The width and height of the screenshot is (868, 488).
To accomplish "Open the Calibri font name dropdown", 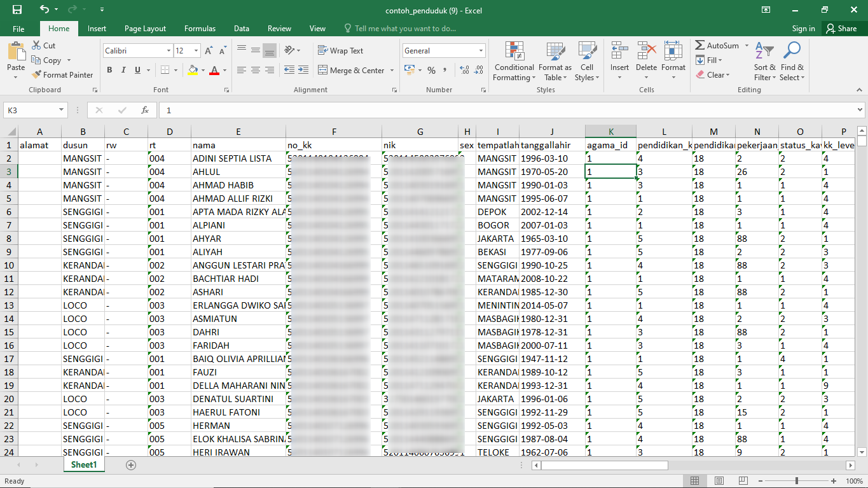I will [169, 51].
